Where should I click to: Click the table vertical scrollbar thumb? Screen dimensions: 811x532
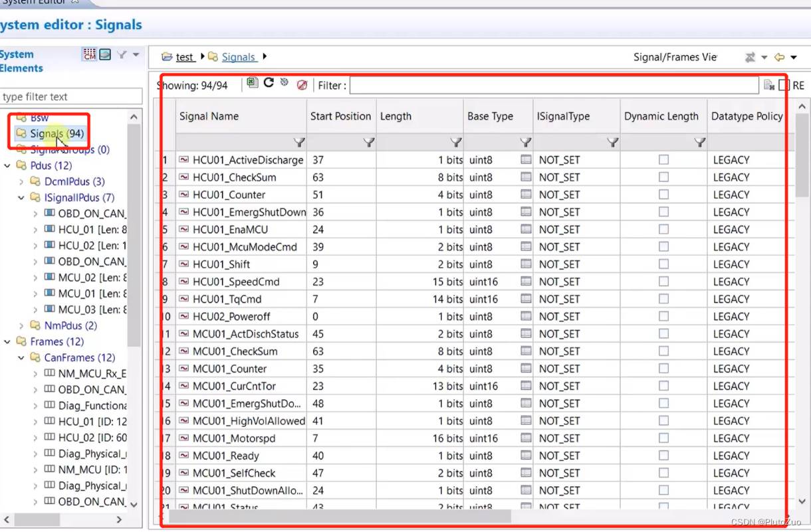(802, 156)
